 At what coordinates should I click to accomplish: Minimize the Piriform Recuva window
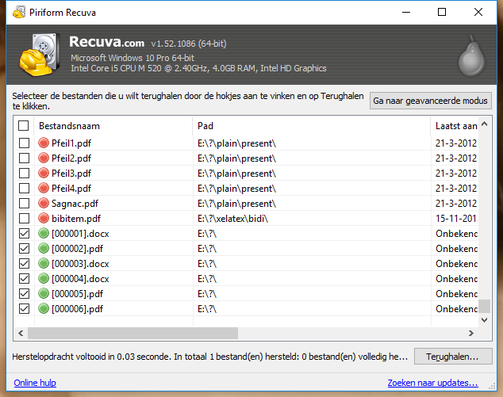[406, 12]
